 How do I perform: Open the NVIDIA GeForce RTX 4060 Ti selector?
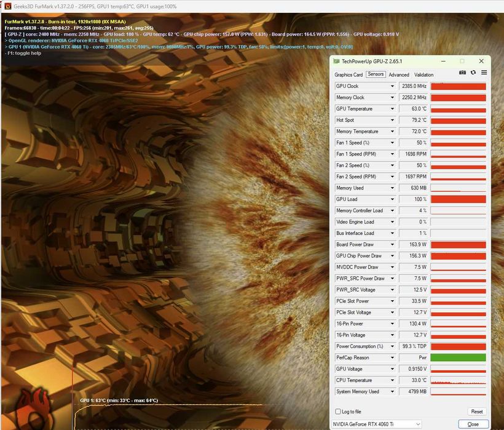pos(376,424)
